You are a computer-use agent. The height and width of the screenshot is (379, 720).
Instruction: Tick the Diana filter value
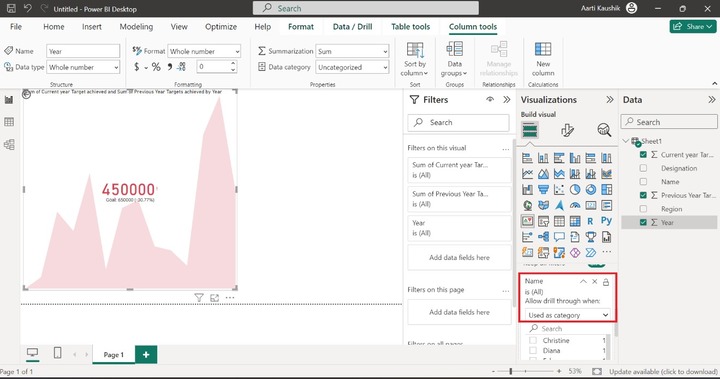point(533,351)
